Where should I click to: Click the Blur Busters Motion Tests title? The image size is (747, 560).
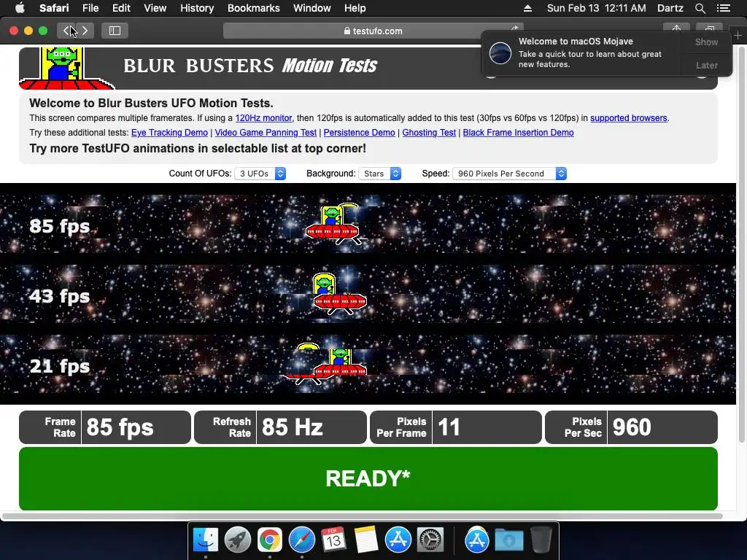250,66
